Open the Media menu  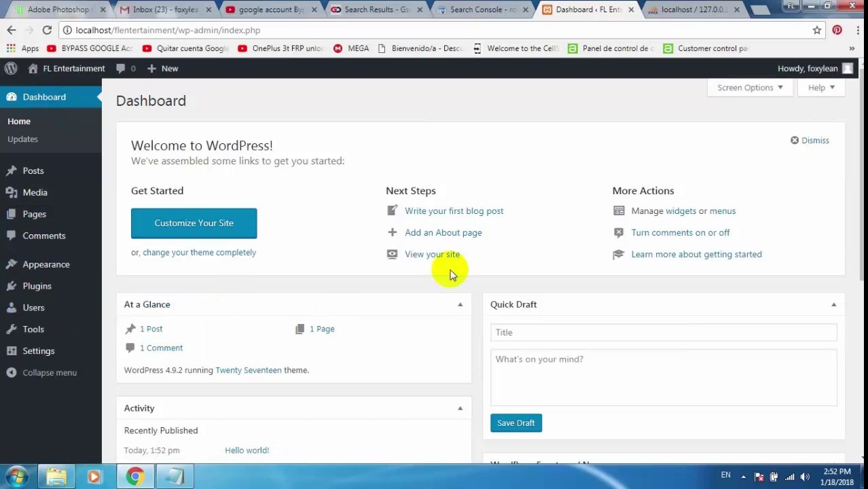tap(35, 193)
